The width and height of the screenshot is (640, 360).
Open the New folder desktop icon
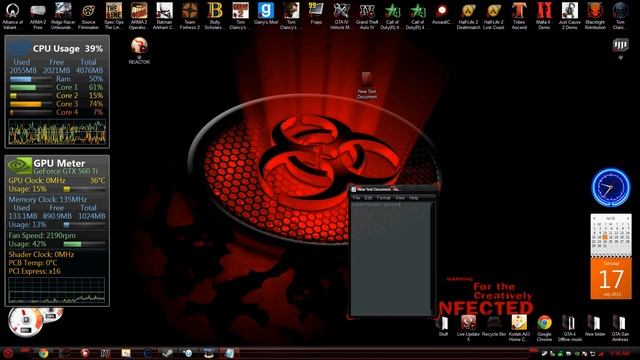pyautogui.click(x=595, y=326)
